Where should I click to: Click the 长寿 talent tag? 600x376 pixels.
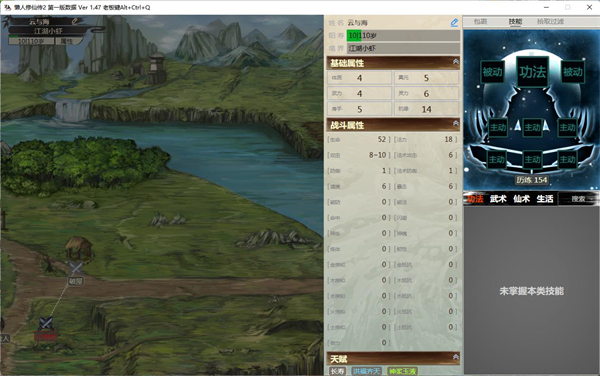click(x=338, y=371)
